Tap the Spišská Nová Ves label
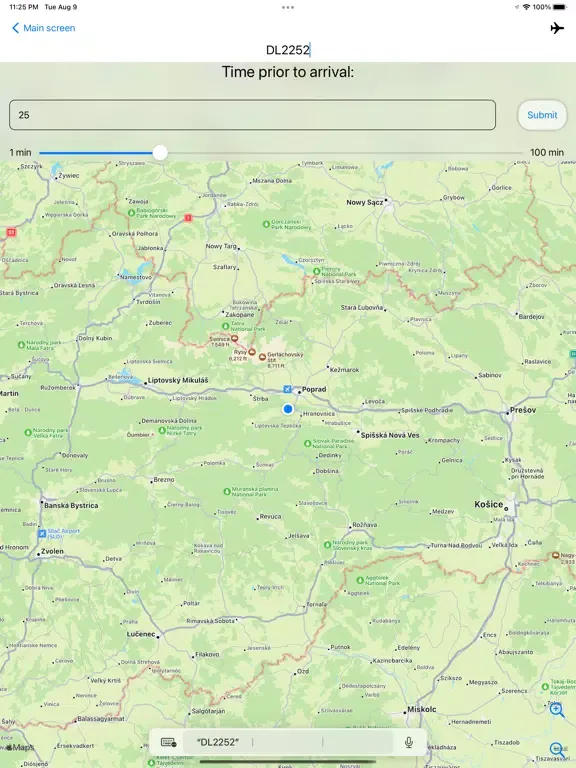Screen dimensions: 576x768 point(390,435)
